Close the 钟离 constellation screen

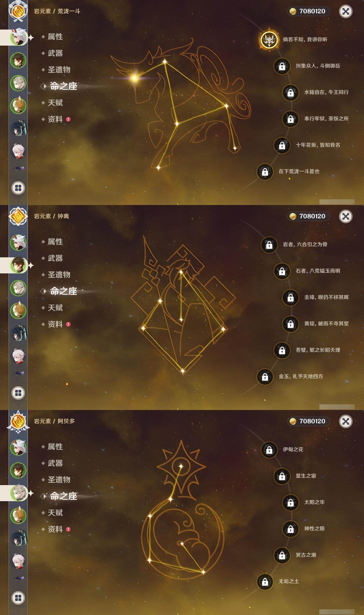pyautogui.click(x=346, y=216)
